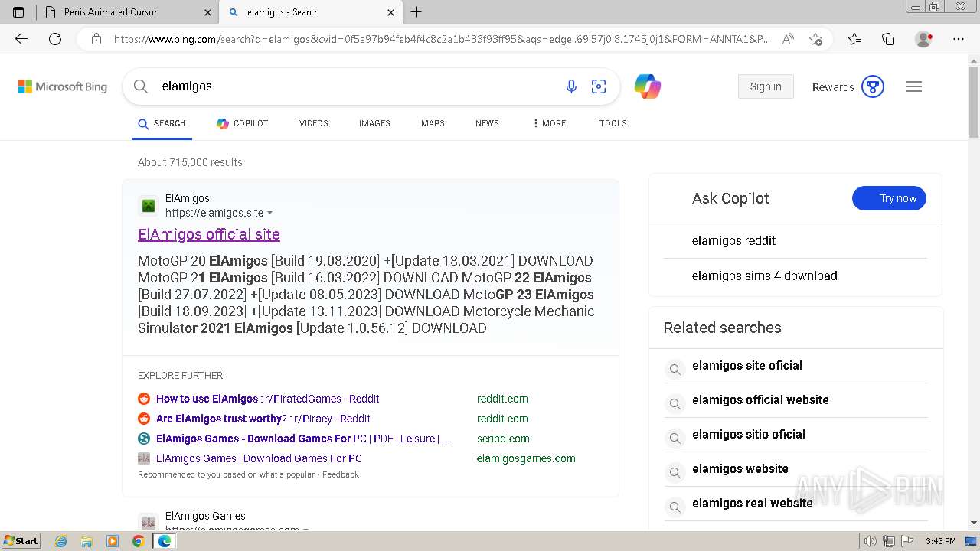
Task: Open File Explorer in taskbar
Action: [87, 541]
